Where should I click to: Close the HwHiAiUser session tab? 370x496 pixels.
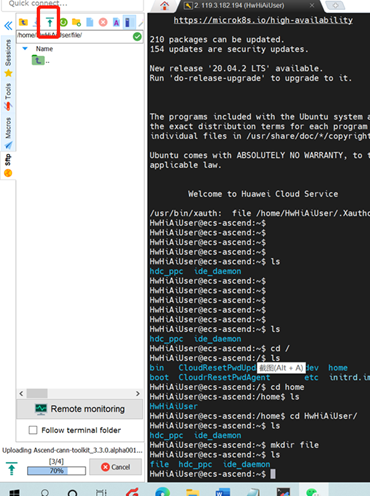pyautogui.click(x=312, y=5)
